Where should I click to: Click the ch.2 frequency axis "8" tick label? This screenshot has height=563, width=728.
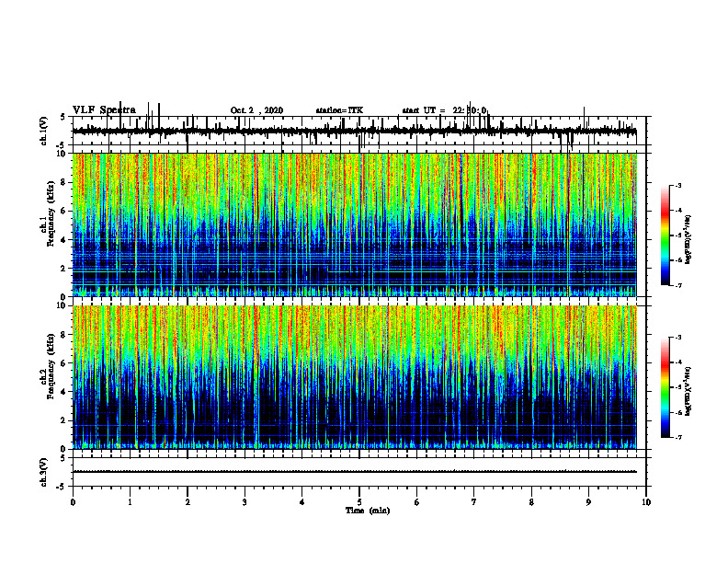tap(65, 335)
